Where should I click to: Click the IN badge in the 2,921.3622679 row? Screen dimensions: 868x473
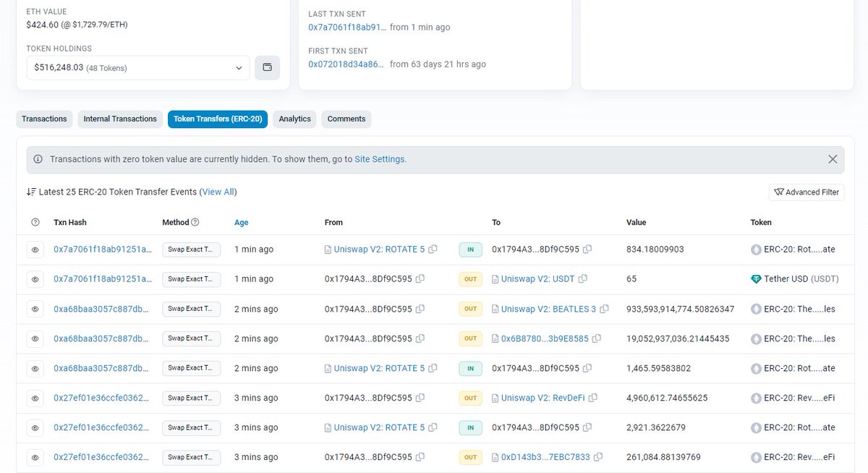470,427
